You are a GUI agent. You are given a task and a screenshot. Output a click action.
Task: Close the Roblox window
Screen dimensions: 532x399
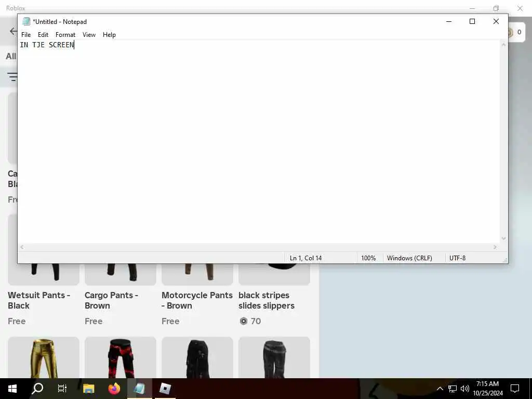tap(520, 8)
